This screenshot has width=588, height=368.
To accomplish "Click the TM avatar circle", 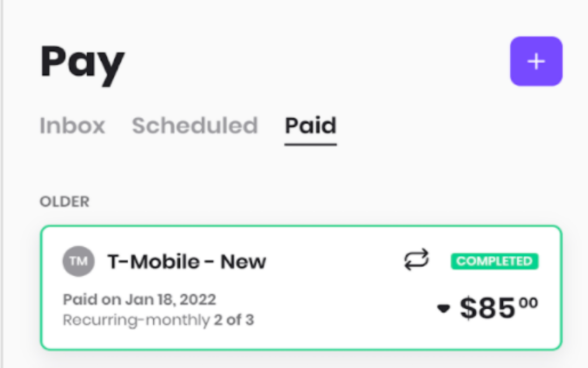I will [78, 261].
